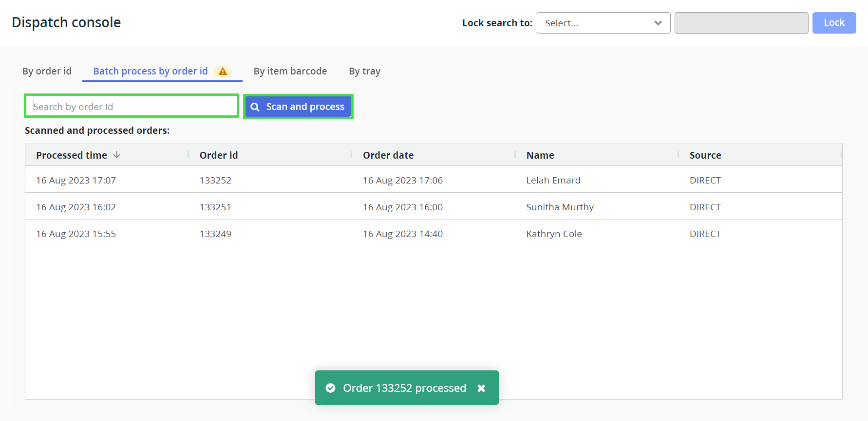Click the Scan and process button
Viewport: 868px width, 421px height.
click(298, 107)
